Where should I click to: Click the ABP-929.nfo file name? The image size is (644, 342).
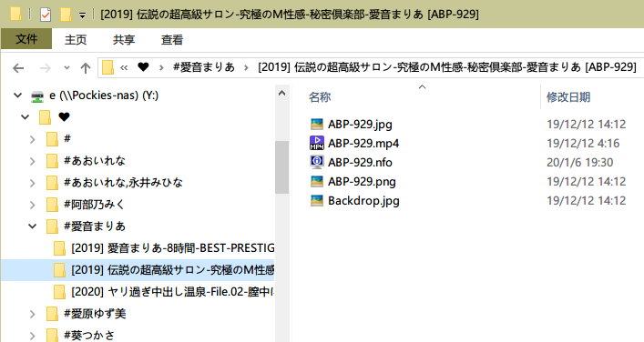click(x=360, y=163)
